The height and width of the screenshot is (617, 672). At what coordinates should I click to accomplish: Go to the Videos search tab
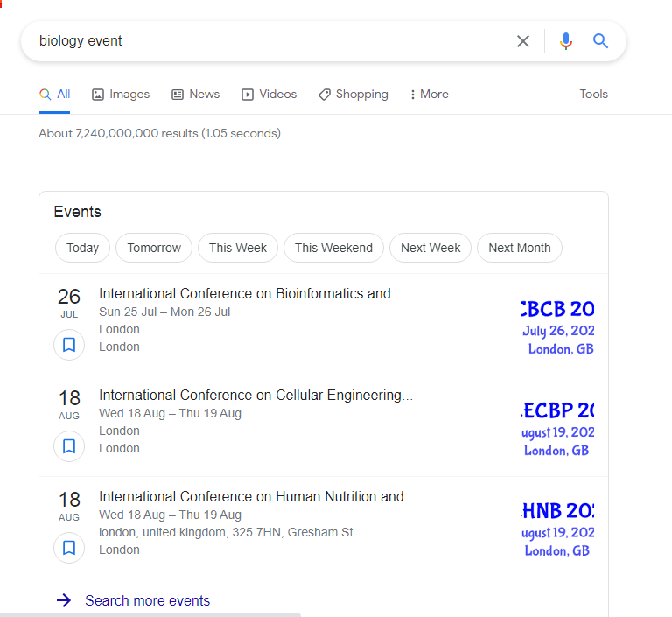[269, 94]
